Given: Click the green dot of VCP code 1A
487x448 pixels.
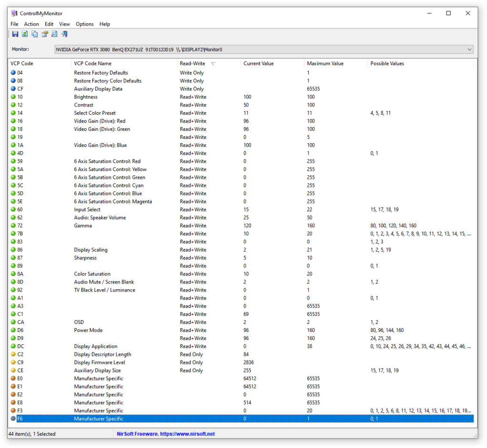Looking at the screenshot, I should [x=13, y=145].
